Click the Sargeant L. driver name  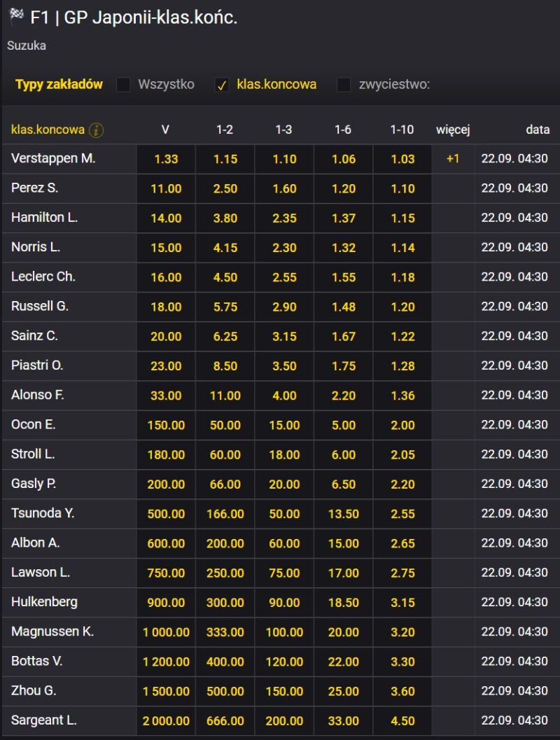[44, 720]
